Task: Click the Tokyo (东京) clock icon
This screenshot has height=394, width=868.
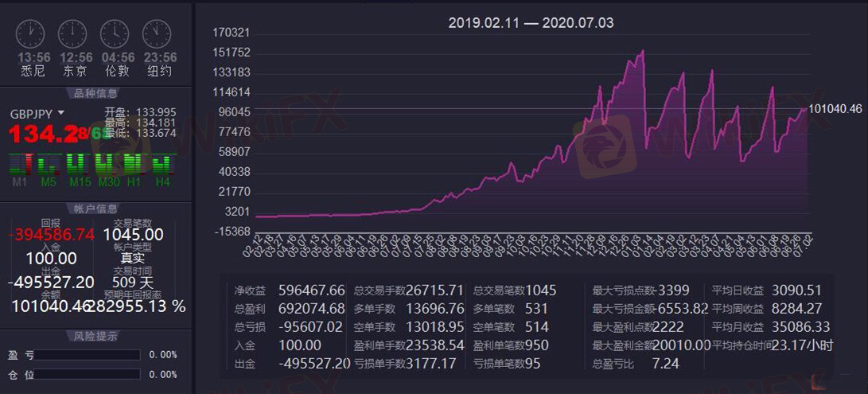Action: (x=72, y=33)
